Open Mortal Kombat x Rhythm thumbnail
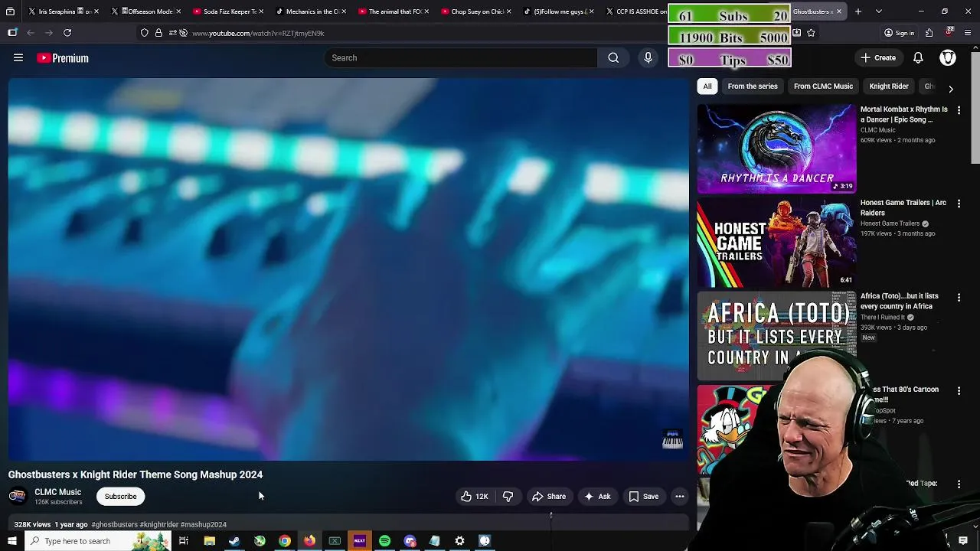The height and width of the screenshot is (551, 980). click(776, 148)
